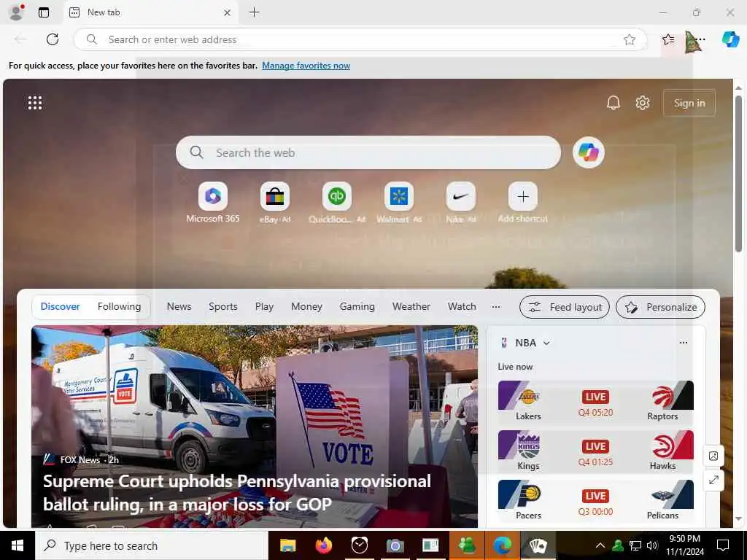The height and width of the screenshot is (560, 747).
Task: Open the QuickBooks shortcut tile
Action: (337, 203)
